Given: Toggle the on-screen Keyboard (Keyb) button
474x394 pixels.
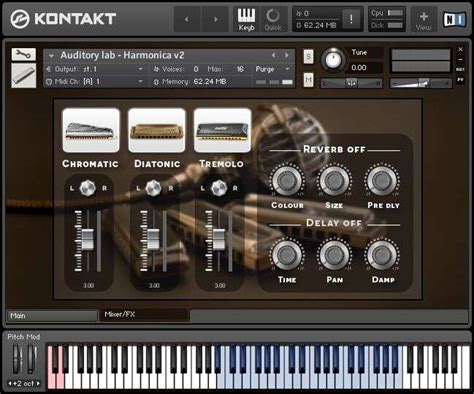Looking at the screenshot, I should point(246,19).
